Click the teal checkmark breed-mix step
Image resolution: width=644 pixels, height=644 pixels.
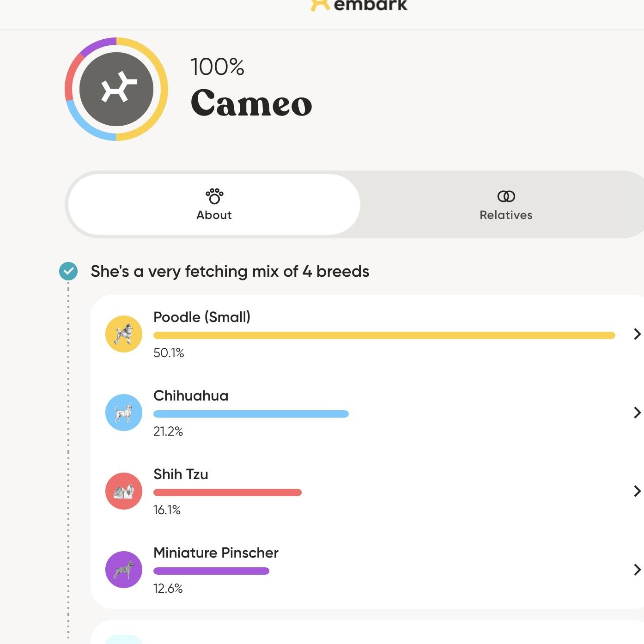pyautogui.click(x=68, y=271)
